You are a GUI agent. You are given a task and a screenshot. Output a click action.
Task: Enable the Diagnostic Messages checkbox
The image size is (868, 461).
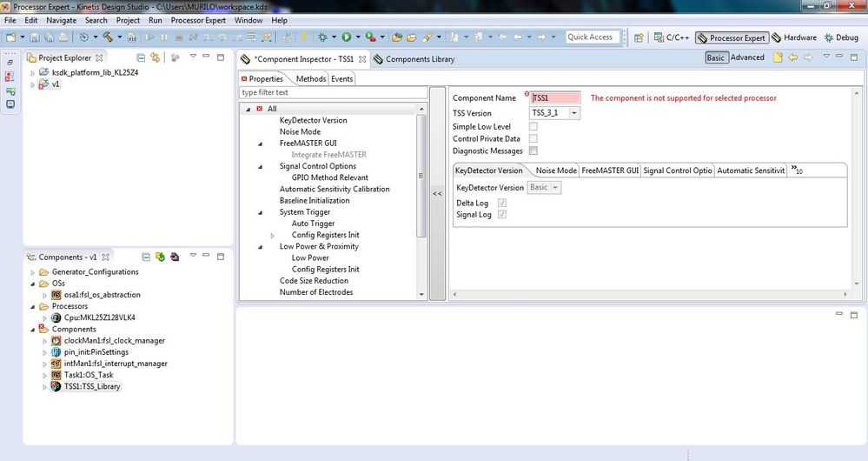pyautogui.click(x=533, y=150)
